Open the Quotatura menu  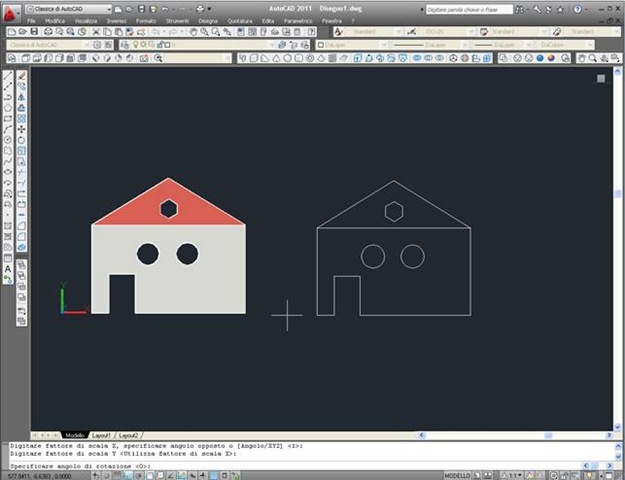click(237, 20)
